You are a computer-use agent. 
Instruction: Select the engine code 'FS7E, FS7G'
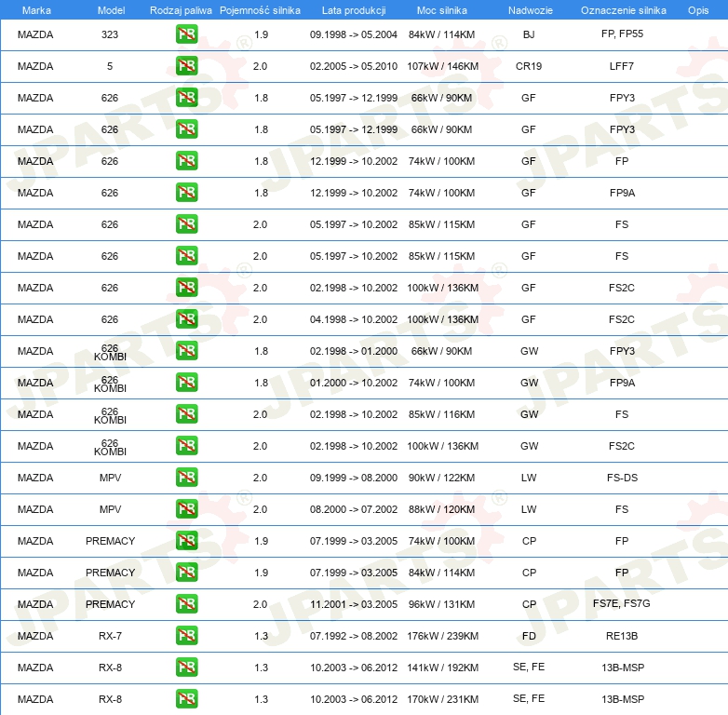[x=622, y=603]
